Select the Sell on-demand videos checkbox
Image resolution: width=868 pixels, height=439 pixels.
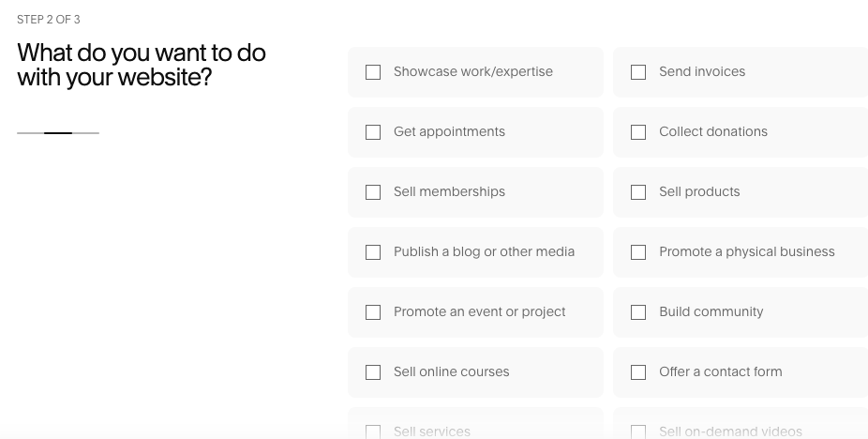tap(638, 431)
